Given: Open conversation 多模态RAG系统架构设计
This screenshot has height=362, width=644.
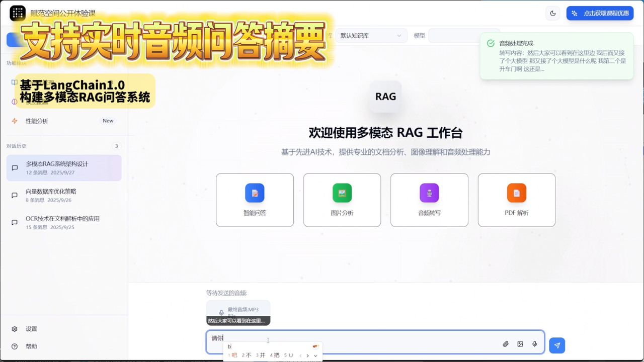Looking at the screenshot, I should [x=64, y=168].
